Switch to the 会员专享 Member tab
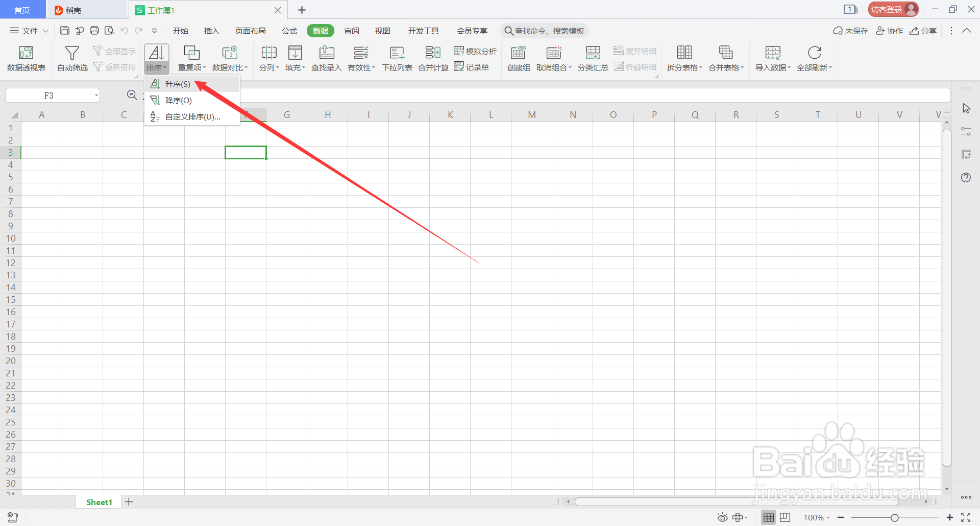The height and width of the screenshot is (526, 980). 472,31
